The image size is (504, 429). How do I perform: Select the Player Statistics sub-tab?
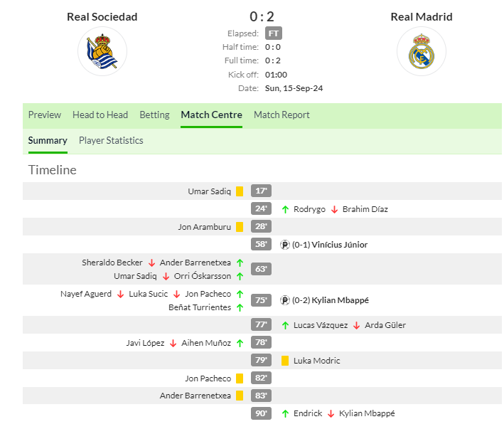111,140
